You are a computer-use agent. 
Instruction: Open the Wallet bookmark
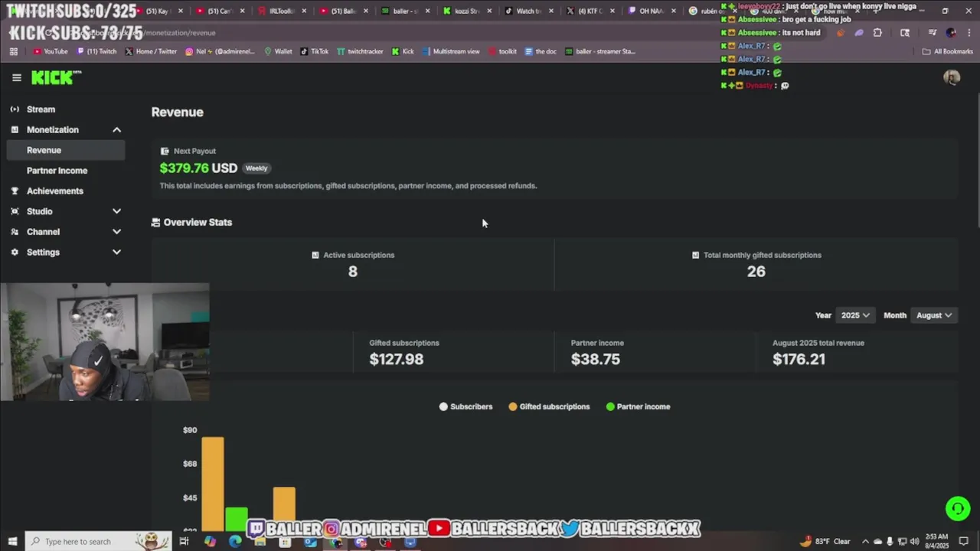point(278,51)
